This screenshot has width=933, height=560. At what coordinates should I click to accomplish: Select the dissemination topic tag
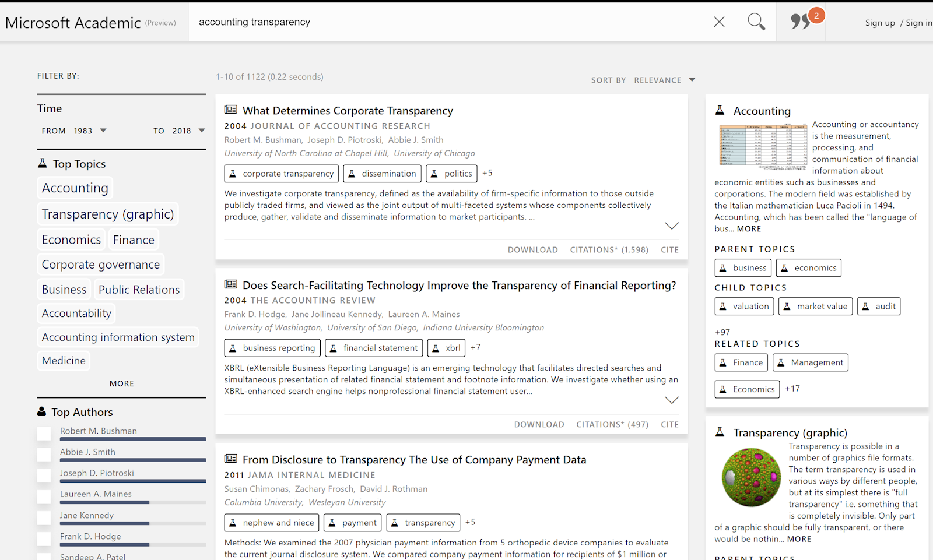click(382, 174)
